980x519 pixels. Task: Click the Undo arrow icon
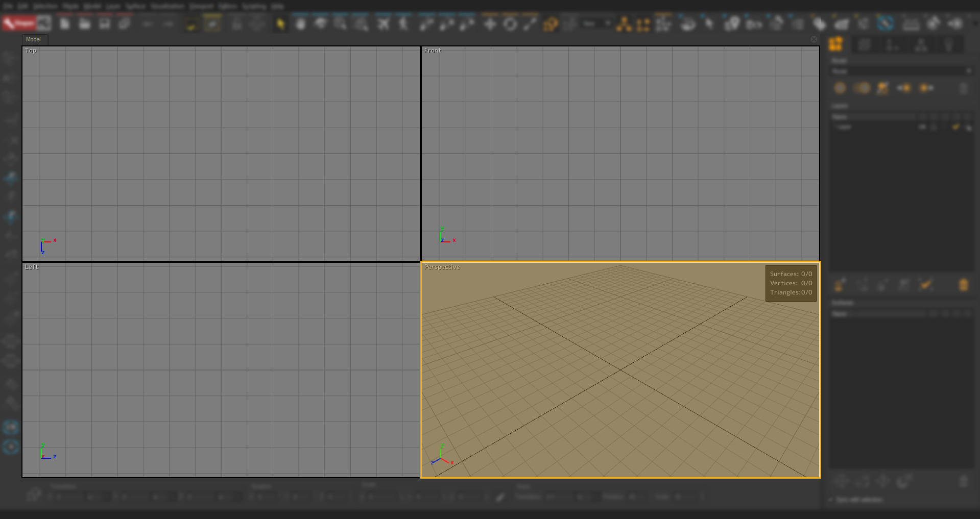pyautogui.click(x=147, y=23)
